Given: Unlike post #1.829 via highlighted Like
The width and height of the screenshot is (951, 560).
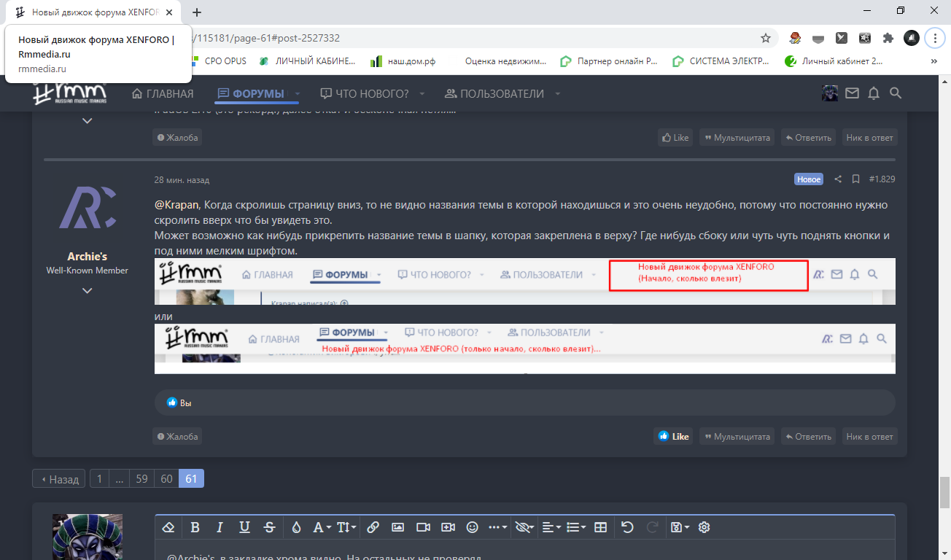Looking at the screenshot, I should pyautogui.click(x=674, y=437).
